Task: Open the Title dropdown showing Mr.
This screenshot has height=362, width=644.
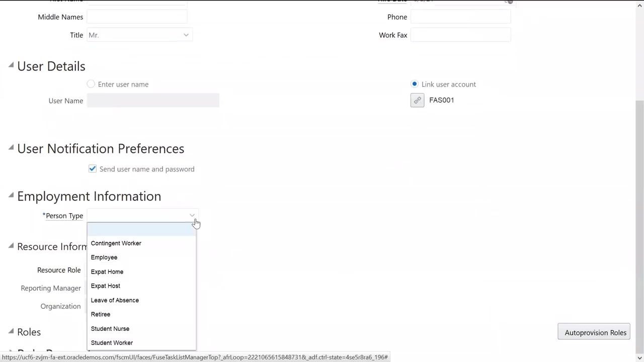Action: pyautogui.click(x=139, y=35)
